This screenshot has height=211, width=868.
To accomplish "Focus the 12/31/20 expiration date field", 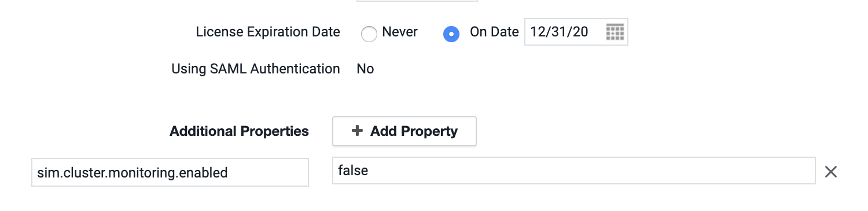I will [576, 32].
